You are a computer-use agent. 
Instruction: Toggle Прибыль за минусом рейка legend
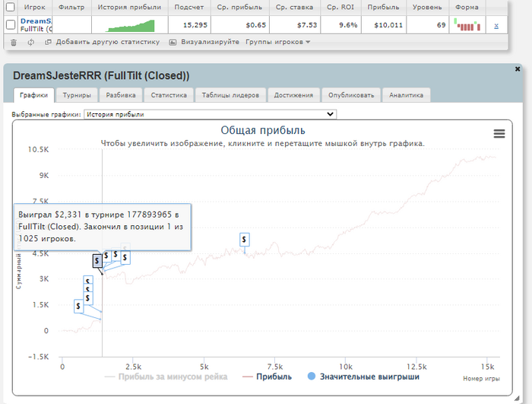pos(166,377)
